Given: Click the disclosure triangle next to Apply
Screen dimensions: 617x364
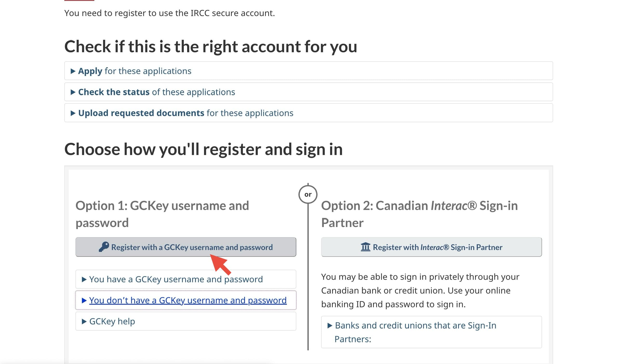Looking at the screenshot, I should coord(73,71).
